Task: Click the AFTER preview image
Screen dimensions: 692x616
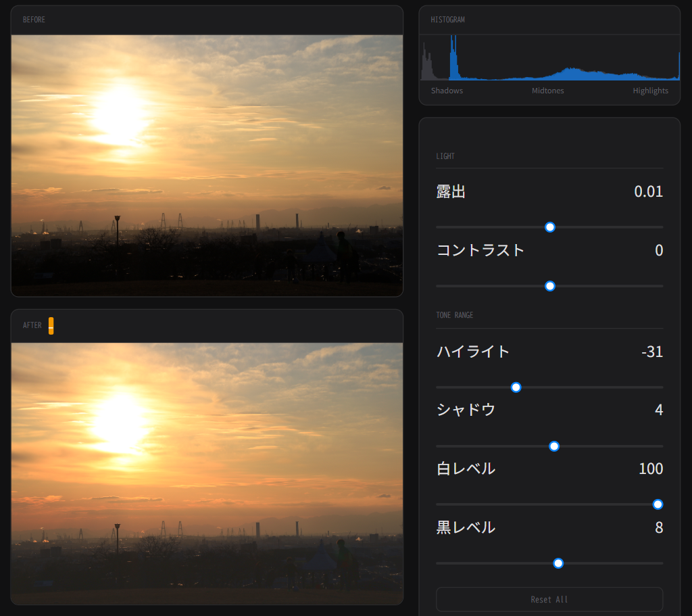Action: pos(207,473)
